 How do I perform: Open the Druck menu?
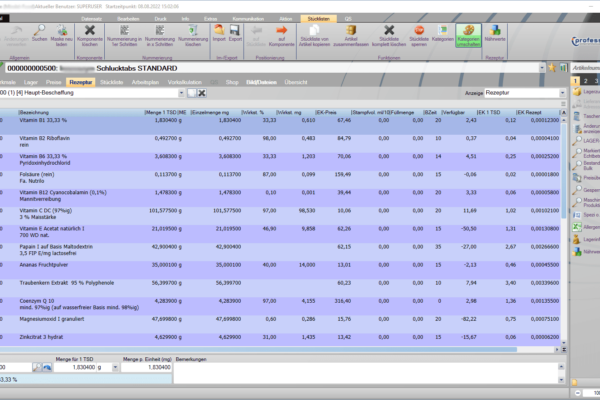[160, 19]
